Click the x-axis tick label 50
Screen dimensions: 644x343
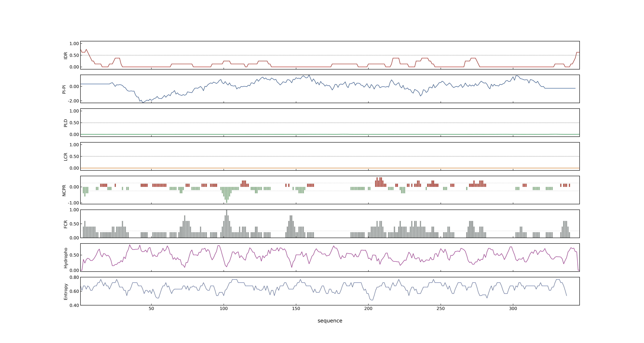click(151, 309)
